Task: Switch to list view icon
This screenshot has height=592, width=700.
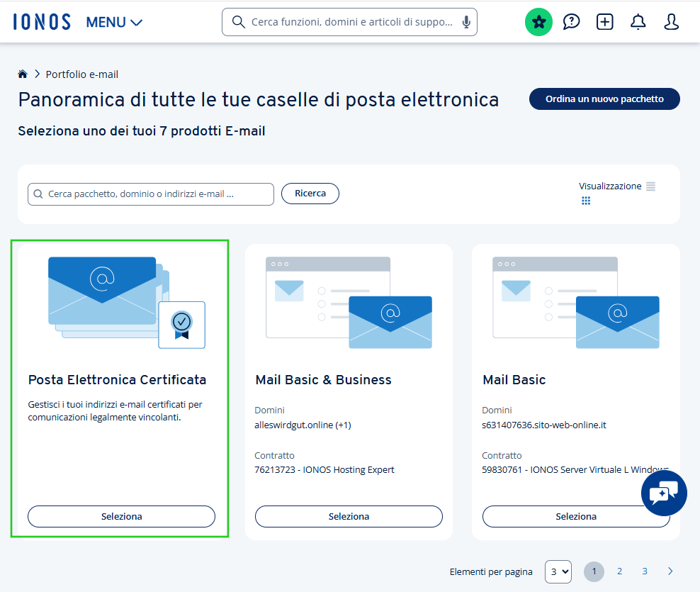Action: pos(651,186)
